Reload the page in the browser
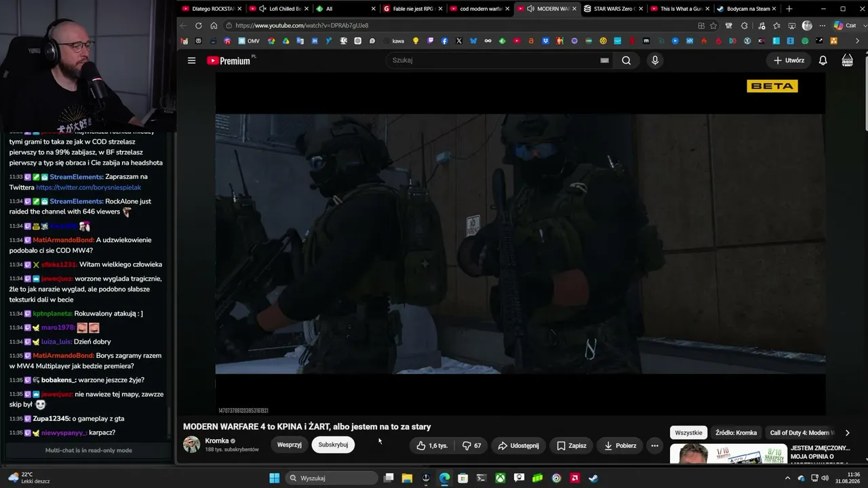The width and height of the screenshot is (868, 488). point(198,26)
